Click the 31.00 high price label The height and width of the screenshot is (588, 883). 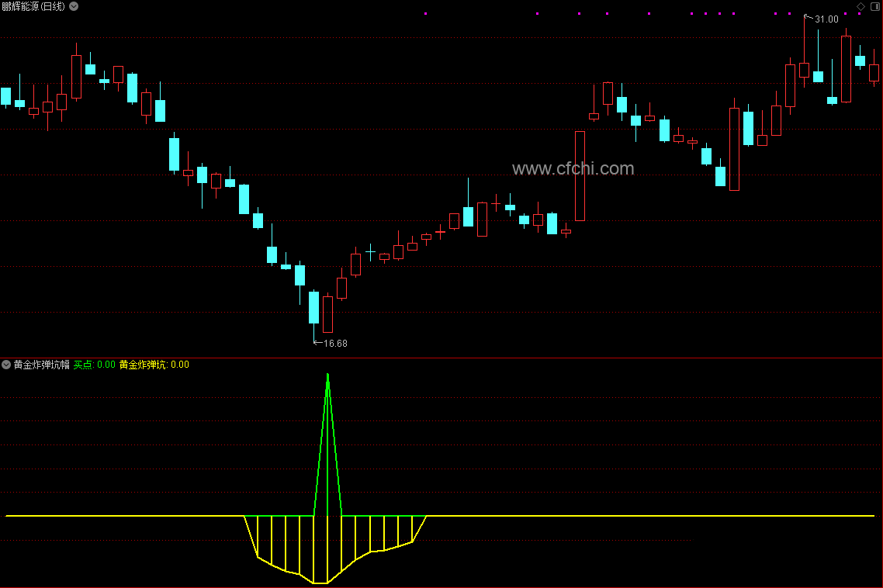[826, 19]
